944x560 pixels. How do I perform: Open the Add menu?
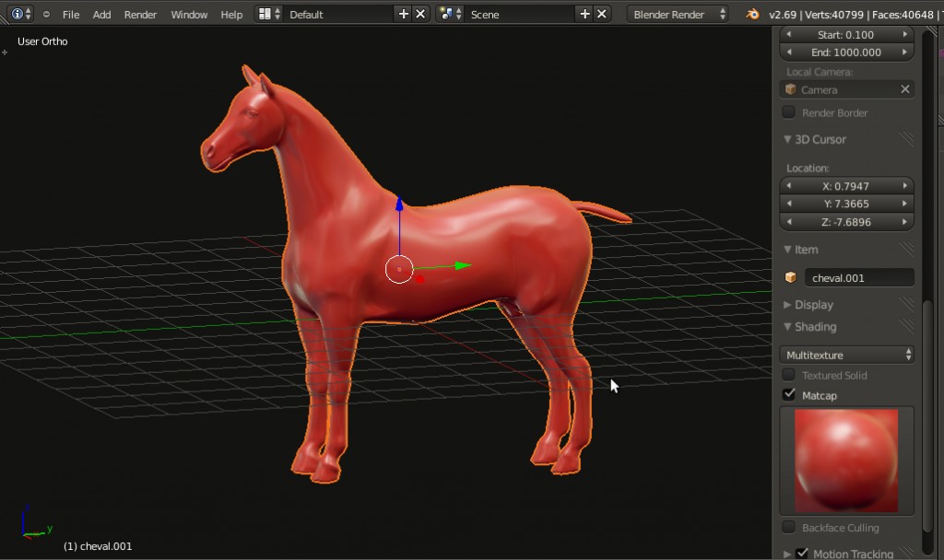pos(101,13)
